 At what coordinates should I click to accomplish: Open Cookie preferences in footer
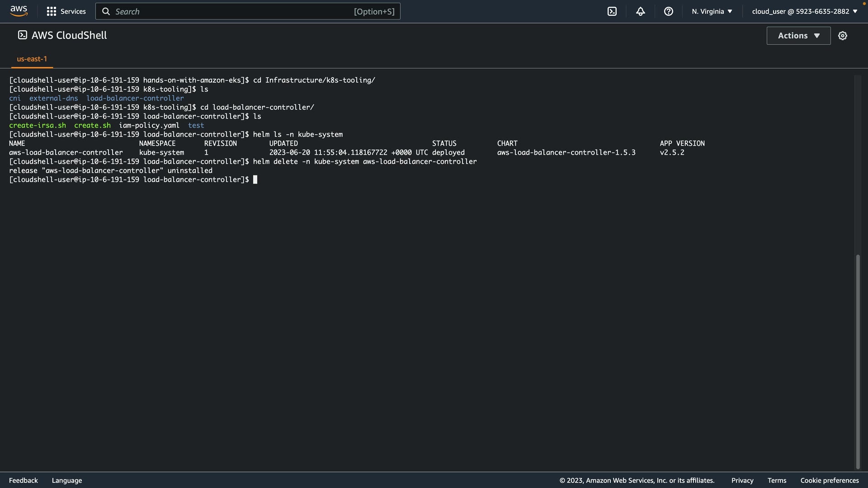[x=829, y=480]
